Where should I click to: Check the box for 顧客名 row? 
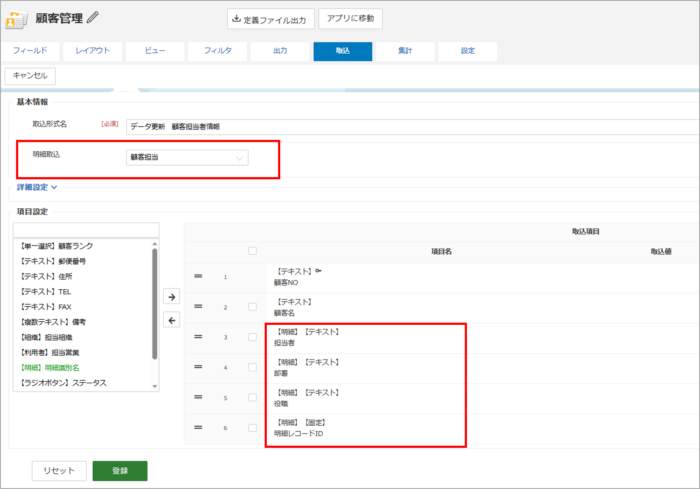pos(252,307)
